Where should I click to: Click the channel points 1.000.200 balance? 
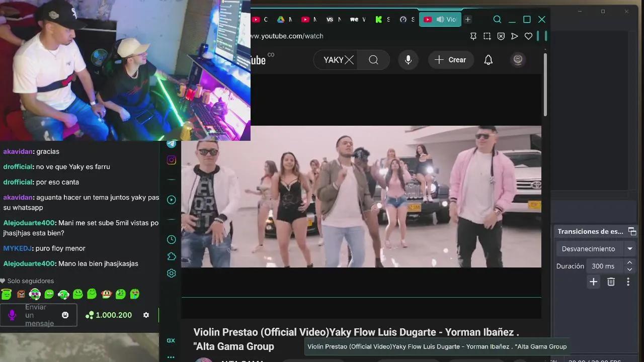coord(109,315)
